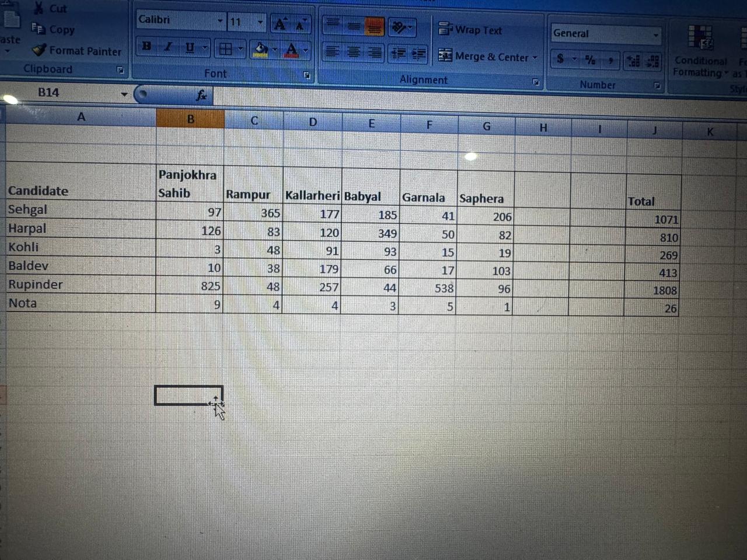Screen dimensions: 747x560
Task: Align cell text to the right
Action: coord(375,54)
